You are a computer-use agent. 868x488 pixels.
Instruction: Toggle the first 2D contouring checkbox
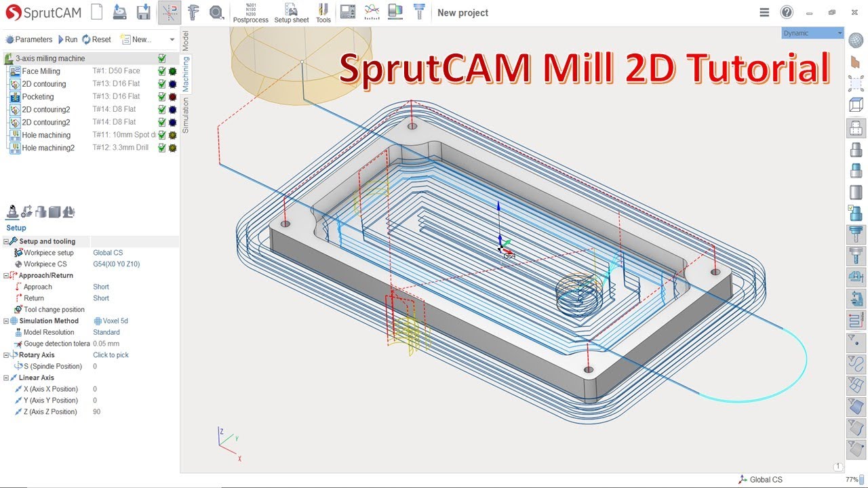(162, 84)
